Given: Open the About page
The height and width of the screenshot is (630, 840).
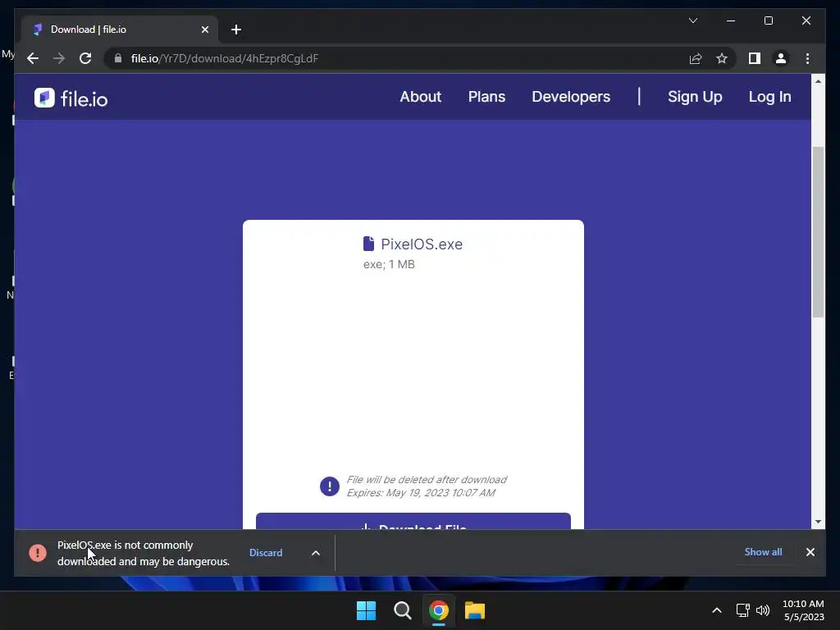Looking at the screenshot, I should coord(421,97).
